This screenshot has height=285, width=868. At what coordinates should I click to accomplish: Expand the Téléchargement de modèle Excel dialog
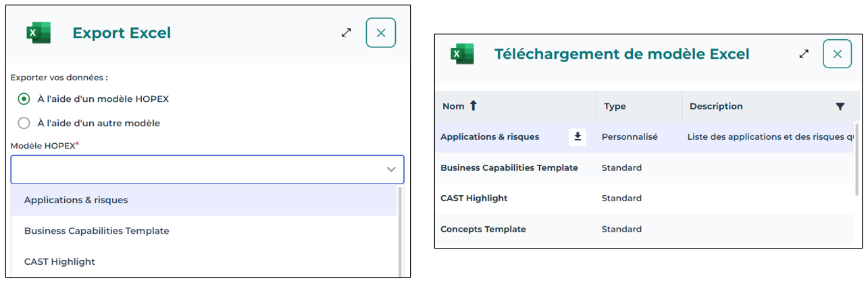pos(804,54)
